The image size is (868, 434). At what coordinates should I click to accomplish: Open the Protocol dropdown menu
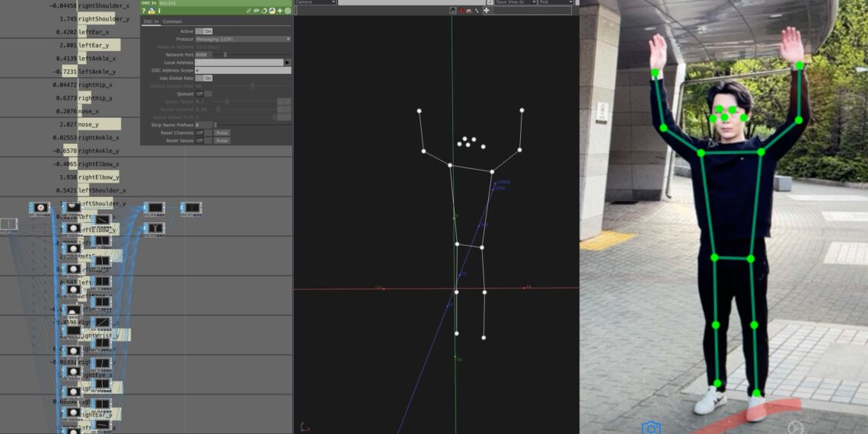[243, 39]
